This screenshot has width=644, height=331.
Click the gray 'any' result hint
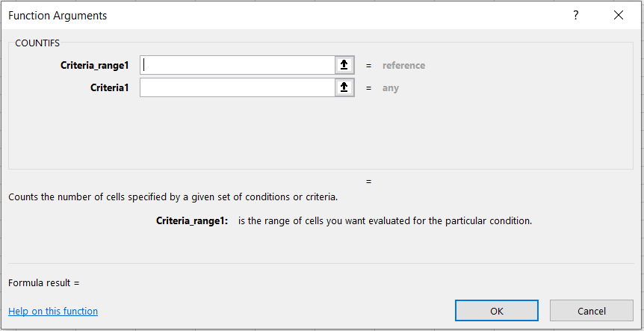pyautogui.click(x=391, y=87)
